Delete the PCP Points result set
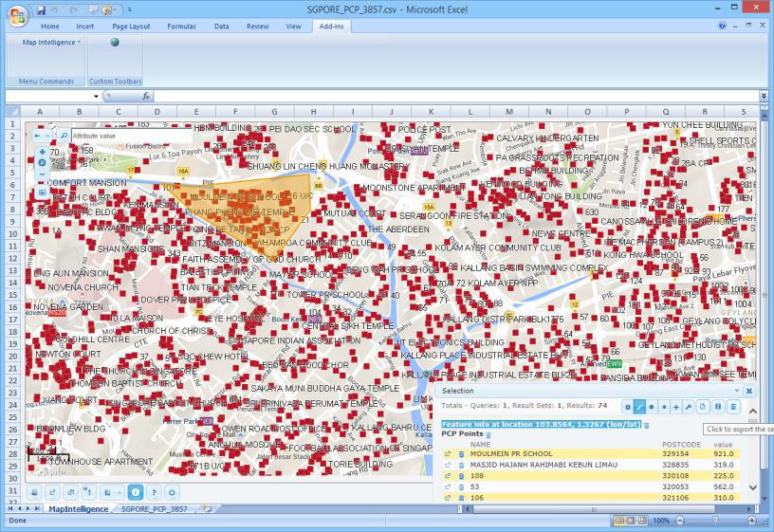This screenshot has height=532, width=774. click(x=488, y=435)
